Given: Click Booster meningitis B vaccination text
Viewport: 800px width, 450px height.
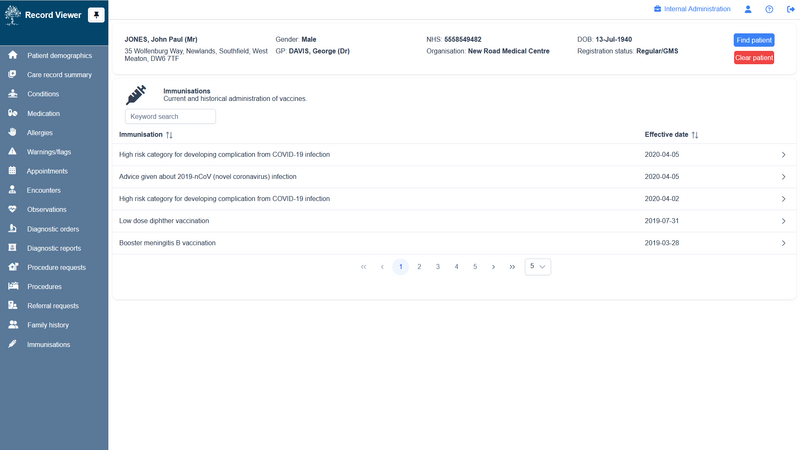Looking at the screenshot, I should [167, 243].
